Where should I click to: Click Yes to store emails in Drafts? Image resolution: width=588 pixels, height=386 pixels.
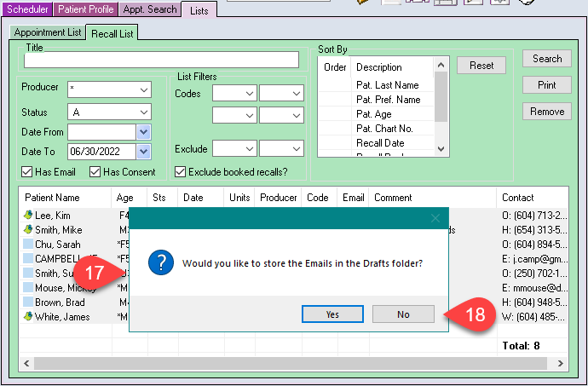click(332, 314)
